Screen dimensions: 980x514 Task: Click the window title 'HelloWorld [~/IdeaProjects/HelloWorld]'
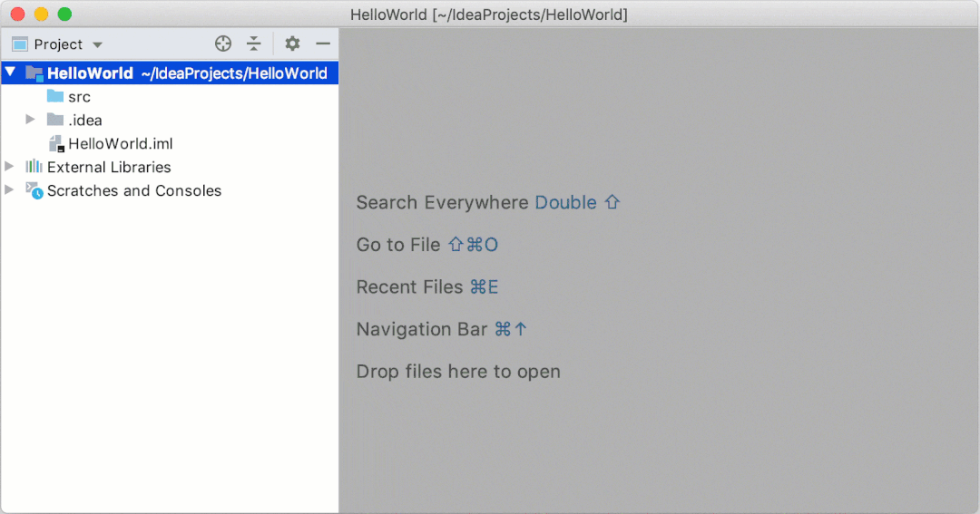489,15
